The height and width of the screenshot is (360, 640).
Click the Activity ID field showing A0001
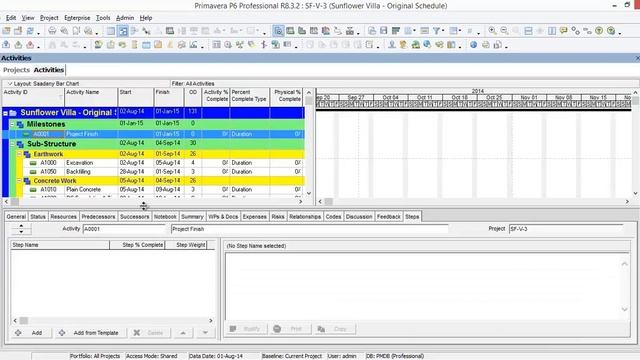pos(124,229)
